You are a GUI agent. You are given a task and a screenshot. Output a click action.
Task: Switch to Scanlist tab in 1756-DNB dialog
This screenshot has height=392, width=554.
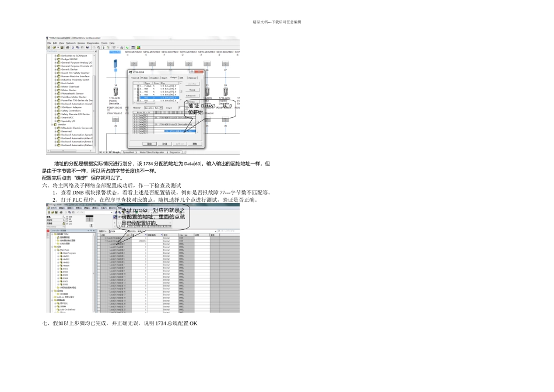155,78
